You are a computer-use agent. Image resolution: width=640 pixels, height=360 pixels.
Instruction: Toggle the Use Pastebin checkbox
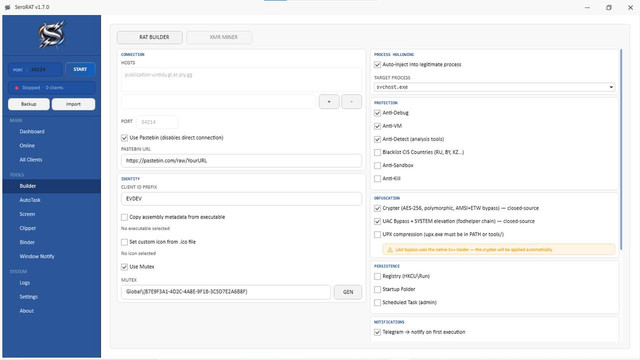click(x=124, y=138)
